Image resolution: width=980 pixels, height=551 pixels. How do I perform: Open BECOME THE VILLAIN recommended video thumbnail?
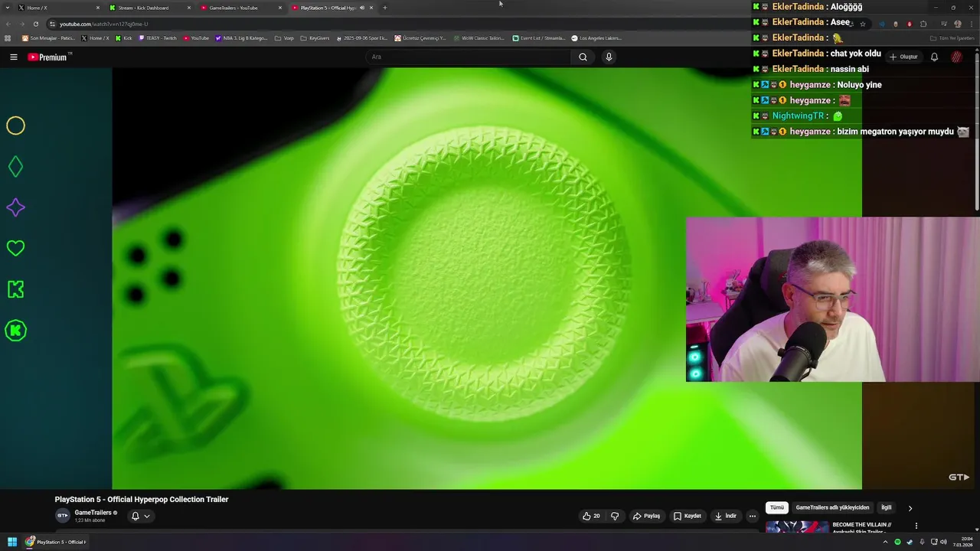click(797, 527)
